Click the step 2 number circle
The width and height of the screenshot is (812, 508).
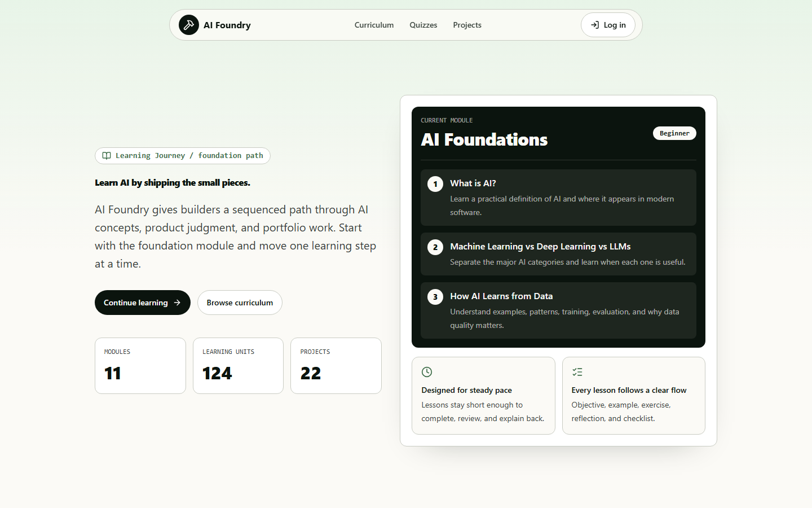click(435, 247)
